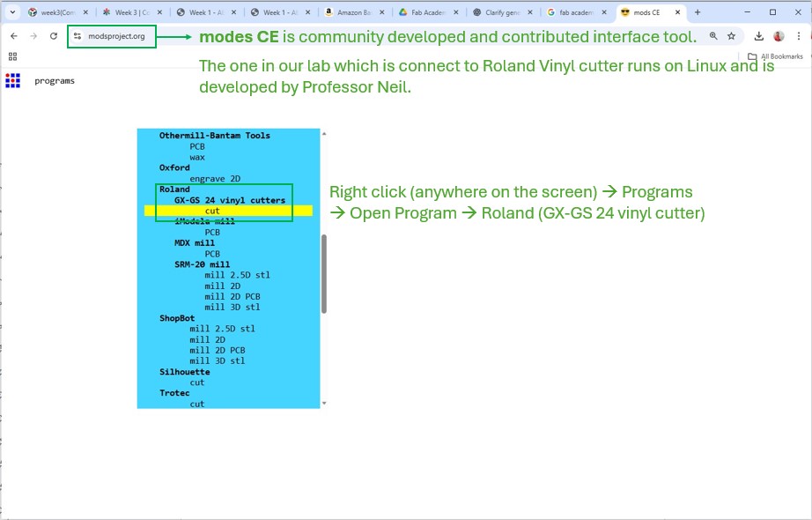Select cut under Trotec
This screenshot has width=812, height=520.
coord(197,404)
